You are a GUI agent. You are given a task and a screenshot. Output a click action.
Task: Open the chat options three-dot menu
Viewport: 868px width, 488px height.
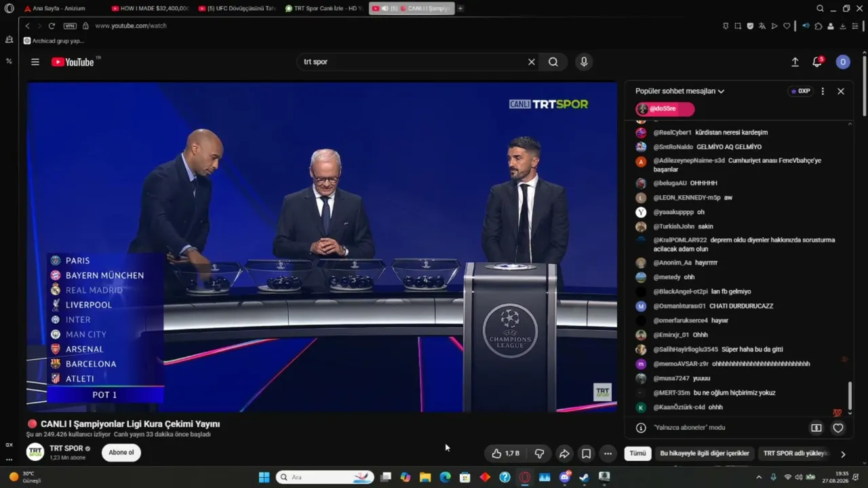[x=823, y=91]
